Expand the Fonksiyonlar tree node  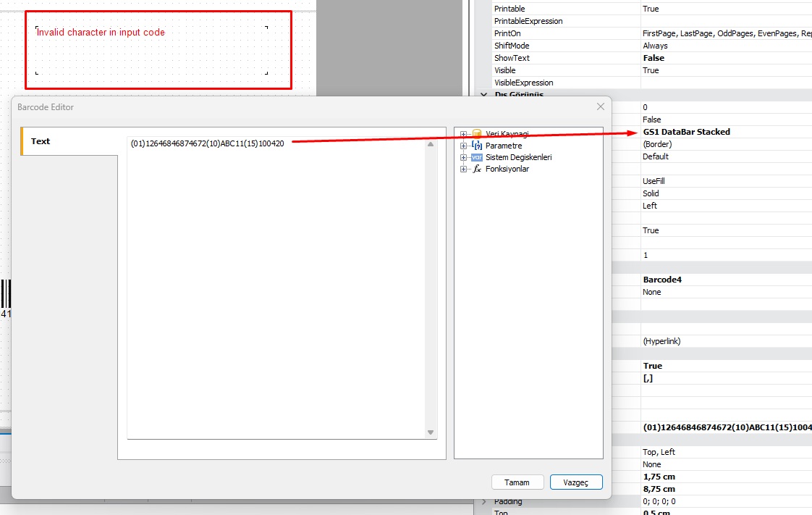tap(464, 169)
